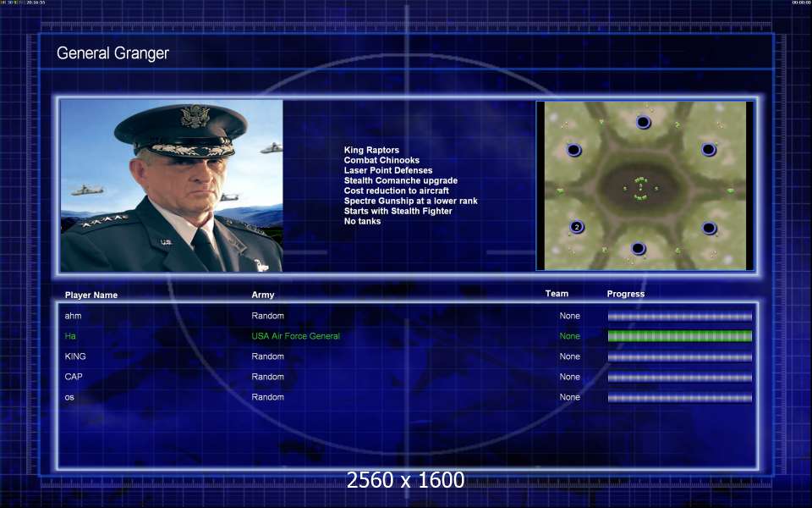The image size is (812, 508).
Task: Select the highlighted player name Ha
Action: [x=70, y=336]
